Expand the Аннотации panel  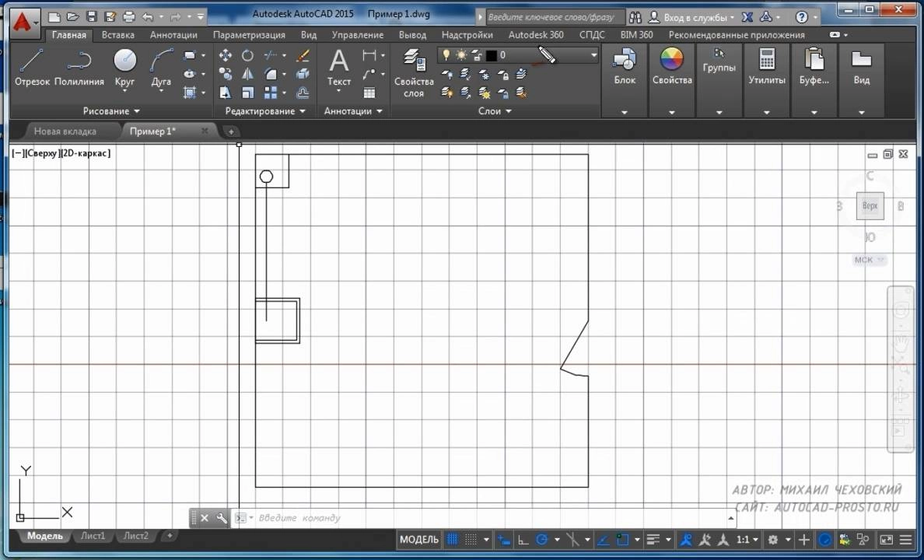pos(353,110)
